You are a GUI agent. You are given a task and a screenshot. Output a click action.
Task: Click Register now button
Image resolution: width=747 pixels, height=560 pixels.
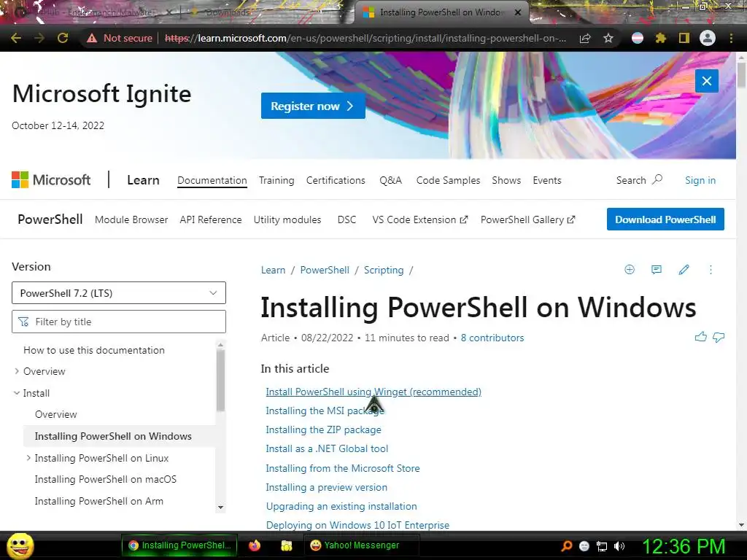pos(313,106)
